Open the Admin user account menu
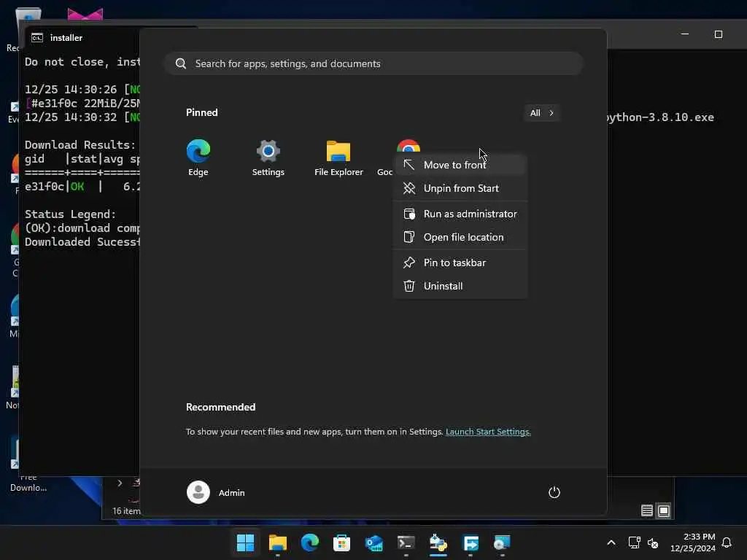Image resolution: width=747 pixels, height=560 pixels. (216, 492)
